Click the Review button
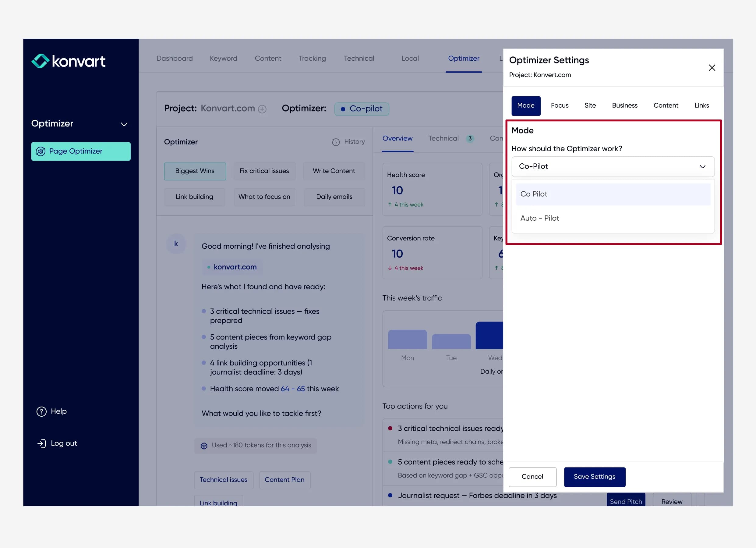Screen dimensions: 756x548 [671, 500]
